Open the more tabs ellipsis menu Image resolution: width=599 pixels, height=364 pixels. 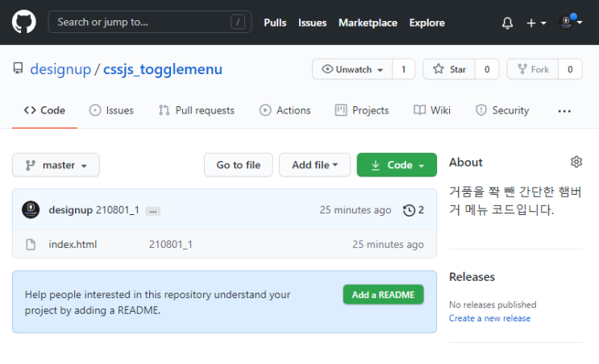pyautogui.click(x=564, y=111)
